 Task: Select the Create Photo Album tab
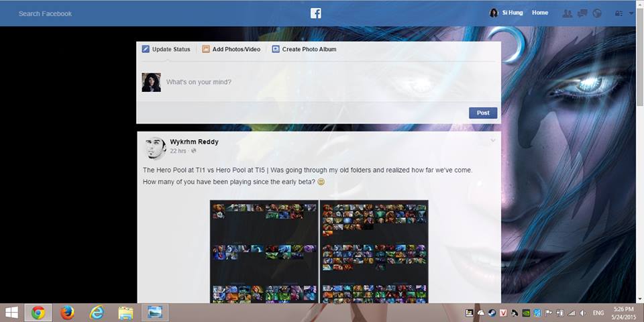(305, 49)
